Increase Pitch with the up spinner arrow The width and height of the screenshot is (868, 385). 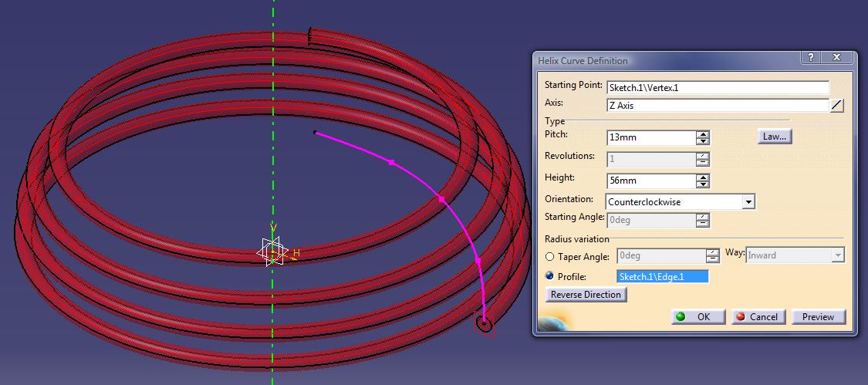tap(703, 134)
